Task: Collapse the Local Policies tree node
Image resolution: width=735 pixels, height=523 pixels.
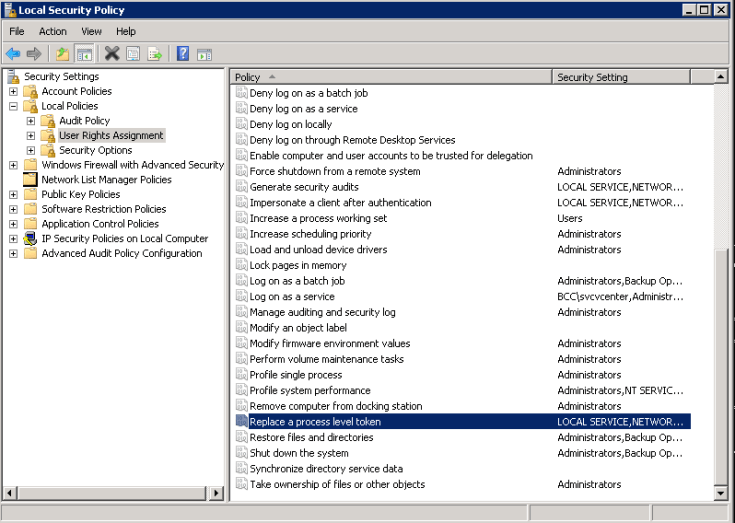Action: pos(13,106)
